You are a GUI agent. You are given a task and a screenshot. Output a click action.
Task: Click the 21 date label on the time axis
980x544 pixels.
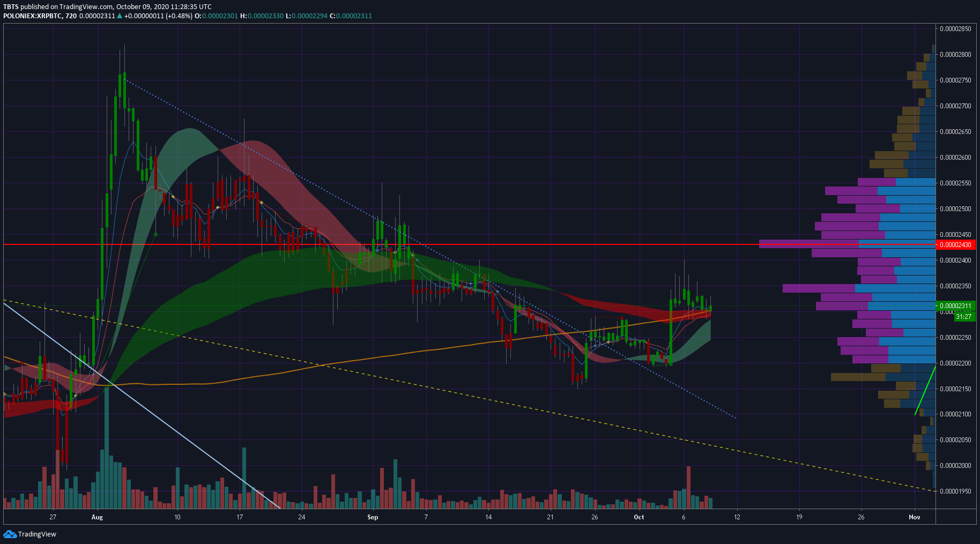(x=550, y=517)
